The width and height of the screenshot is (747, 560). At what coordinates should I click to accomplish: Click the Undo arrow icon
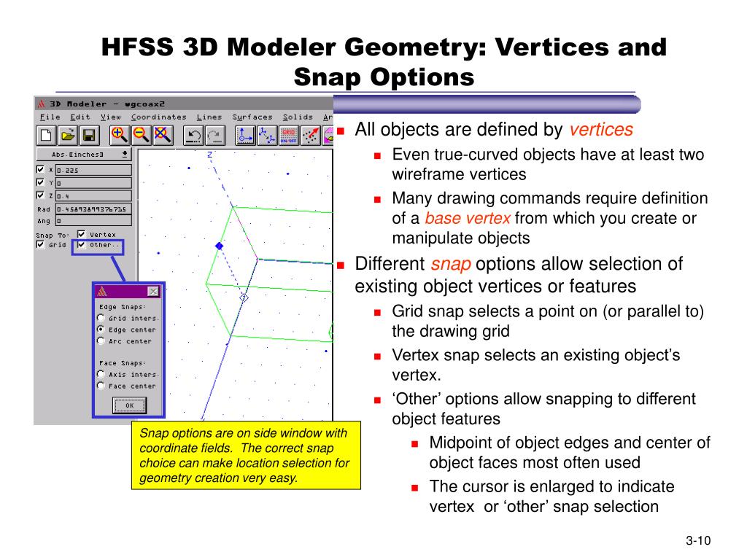click(x=193, y=136)
